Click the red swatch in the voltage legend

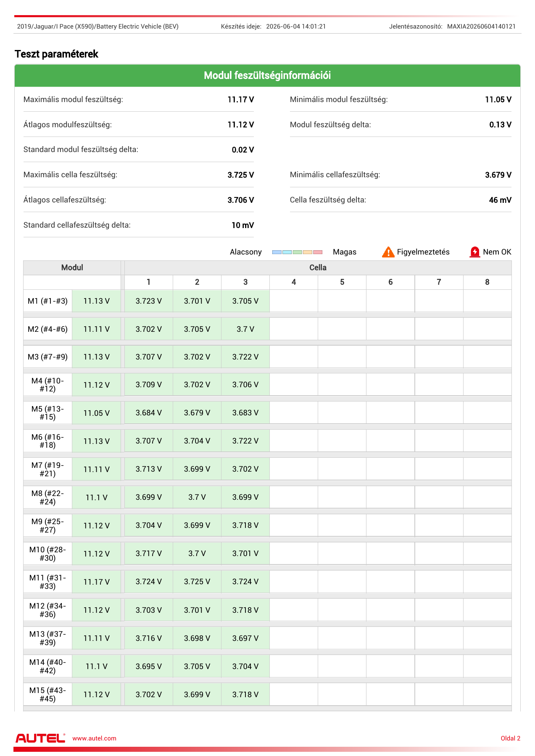(318, 252)
